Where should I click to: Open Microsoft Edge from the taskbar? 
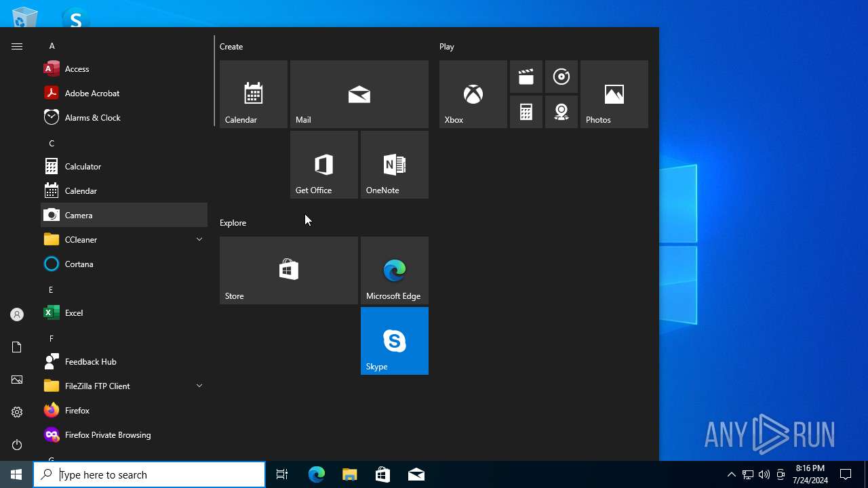coord(317,474)
